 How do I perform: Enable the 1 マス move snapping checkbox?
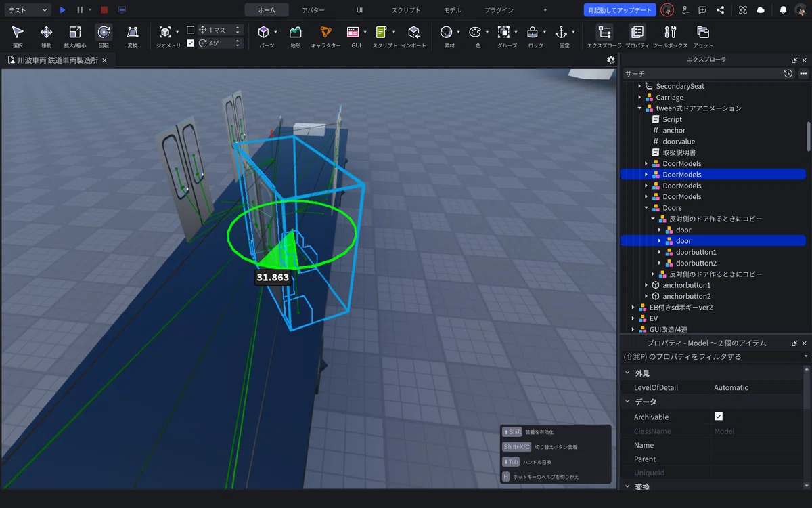pyautogui.click(x=190, y=30)
